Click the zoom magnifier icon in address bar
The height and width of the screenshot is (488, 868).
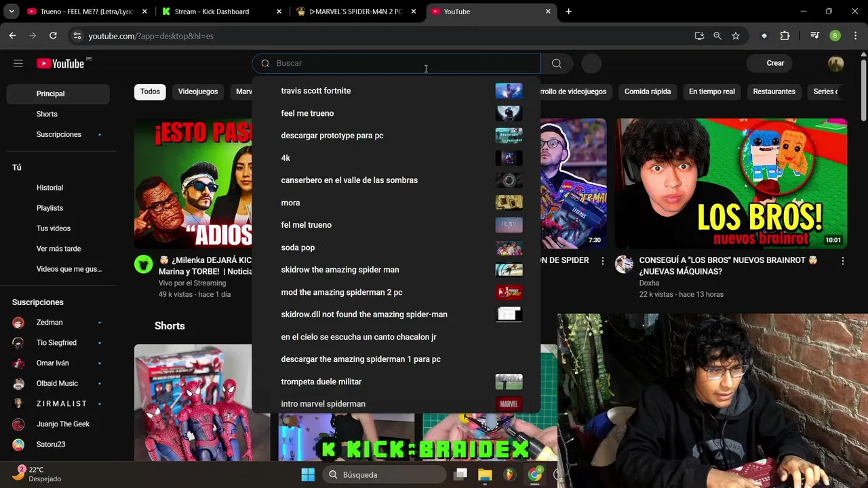717,35
